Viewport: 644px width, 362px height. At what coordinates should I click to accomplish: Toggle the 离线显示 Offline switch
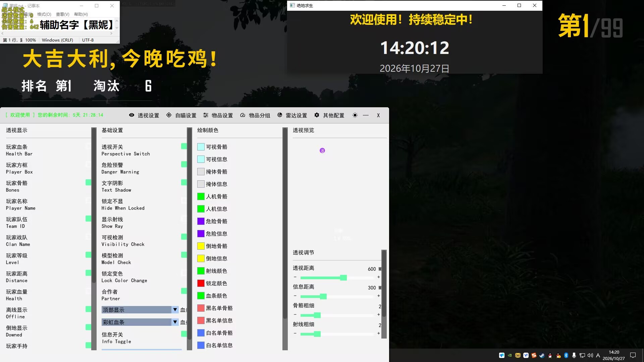88,309
